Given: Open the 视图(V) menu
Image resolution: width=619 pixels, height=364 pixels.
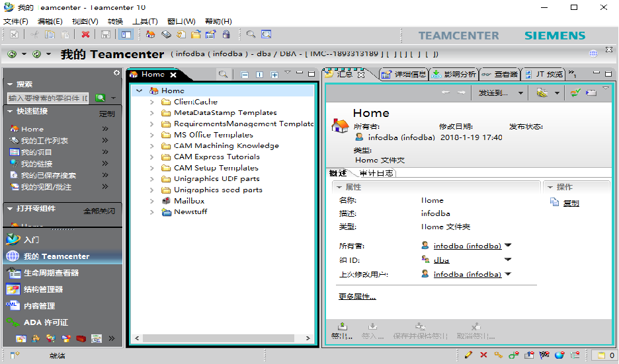Looking at the screenshot, I should click(85, 21).
